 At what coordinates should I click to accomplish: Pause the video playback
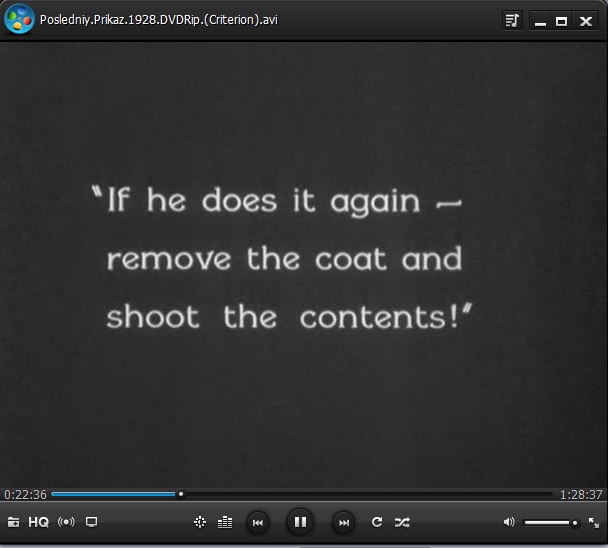(300, 522)
